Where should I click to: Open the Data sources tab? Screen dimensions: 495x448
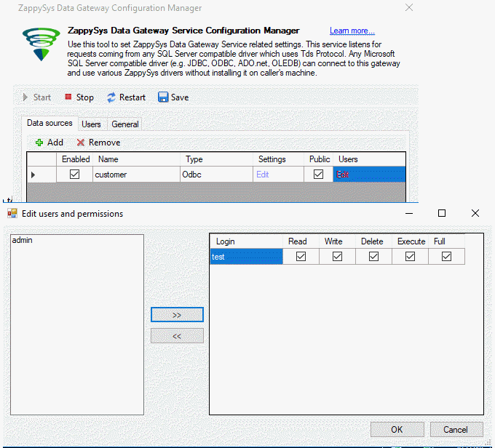point(49,123)
